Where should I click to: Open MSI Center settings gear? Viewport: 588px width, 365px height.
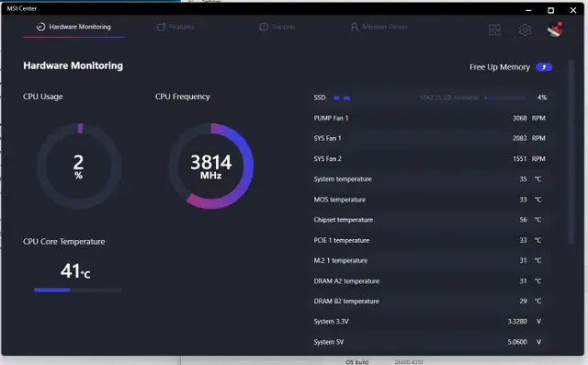[525, 29]
